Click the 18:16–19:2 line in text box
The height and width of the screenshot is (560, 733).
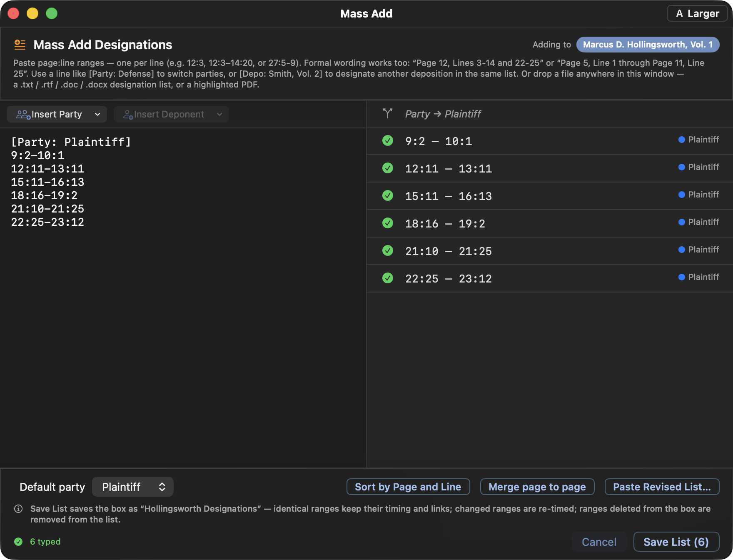44,195
